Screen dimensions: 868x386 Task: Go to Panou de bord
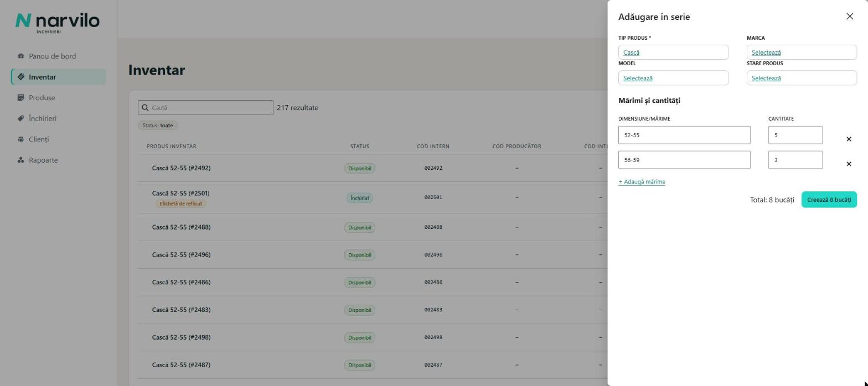coord(59,56)
